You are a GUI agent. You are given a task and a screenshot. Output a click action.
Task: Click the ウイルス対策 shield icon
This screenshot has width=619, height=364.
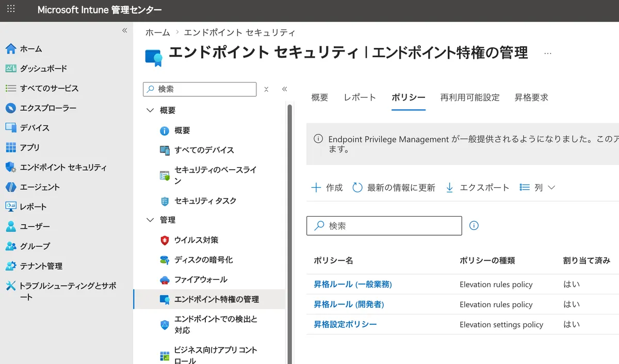(x=165, y=240)
